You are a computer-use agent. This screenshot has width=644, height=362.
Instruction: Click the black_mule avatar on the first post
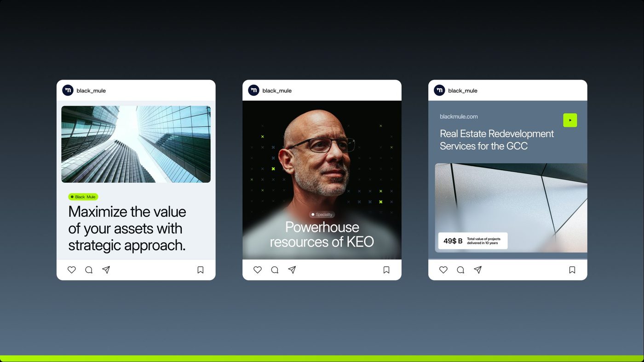point(68,91)
